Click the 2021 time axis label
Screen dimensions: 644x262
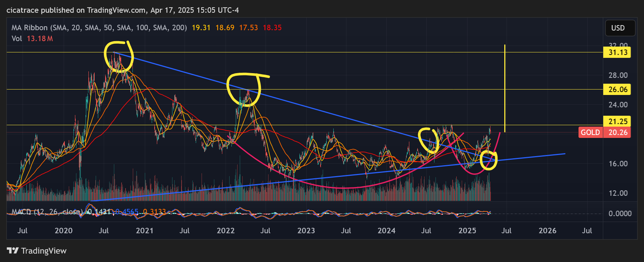144,231
